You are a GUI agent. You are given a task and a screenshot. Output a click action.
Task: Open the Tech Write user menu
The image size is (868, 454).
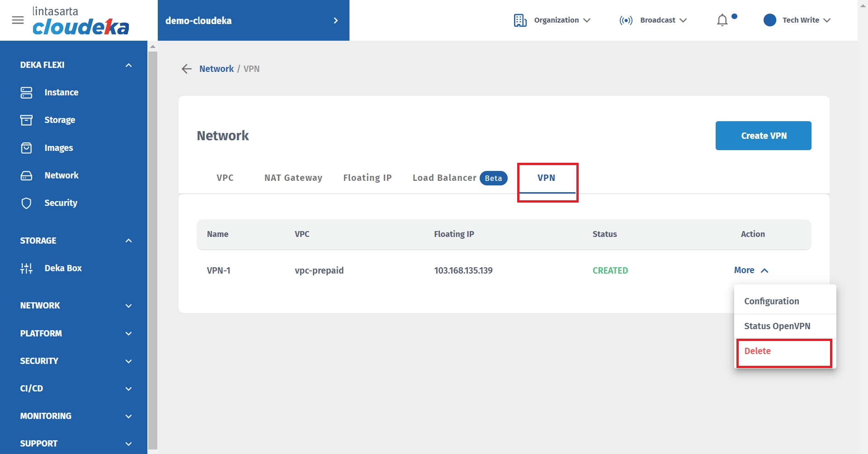point(797,20)
